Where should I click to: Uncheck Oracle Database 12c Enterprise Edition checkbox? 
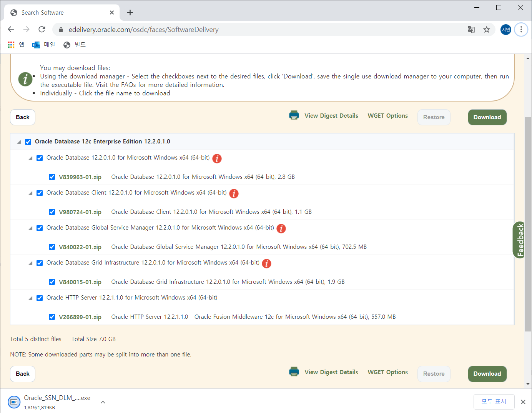[28, 142]
